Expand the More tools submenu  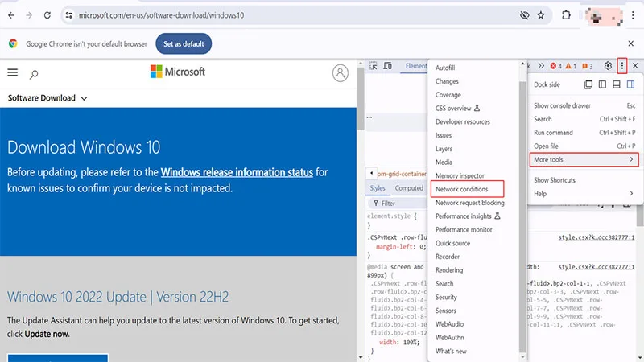click(584, 159)
